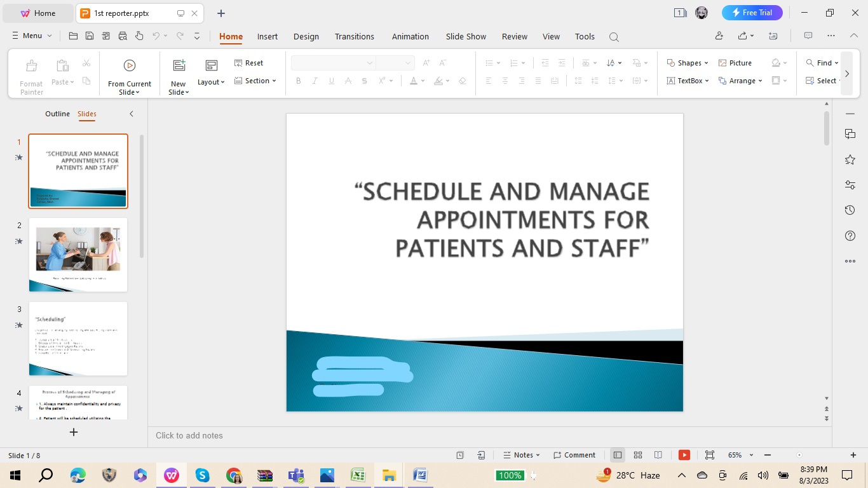Image resolution: width=868 pixels, height=488 pixels.
Task: Click From Current Slide button
Action: pos(130,76)
